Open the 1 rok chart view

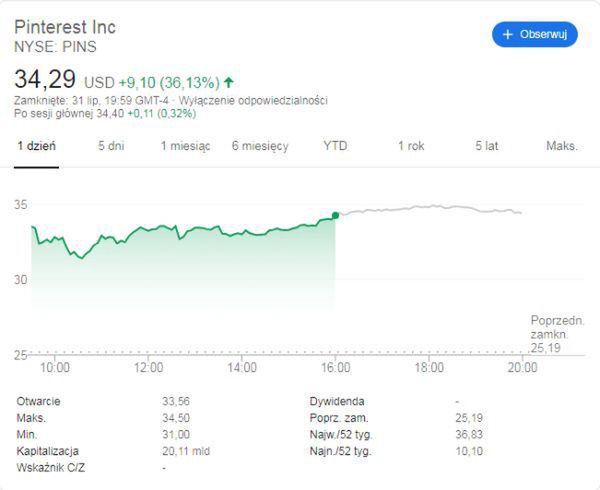pos(411,146)
